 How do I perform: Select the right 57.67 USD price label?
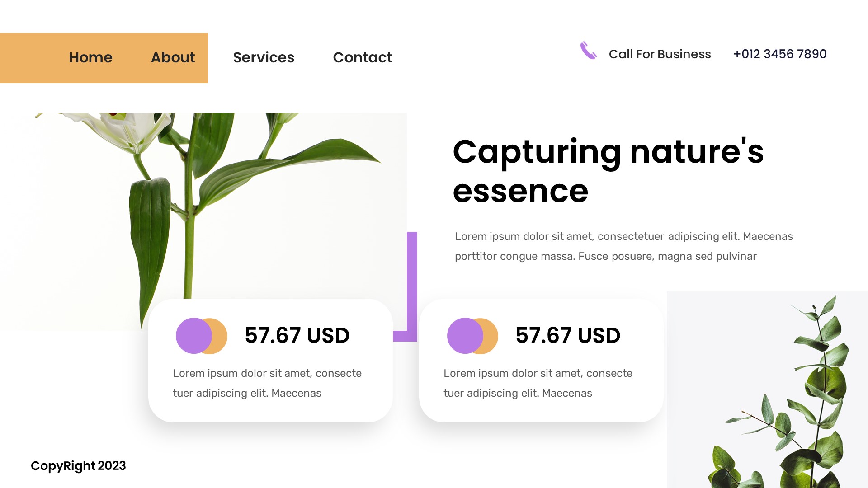pos(568,335)
